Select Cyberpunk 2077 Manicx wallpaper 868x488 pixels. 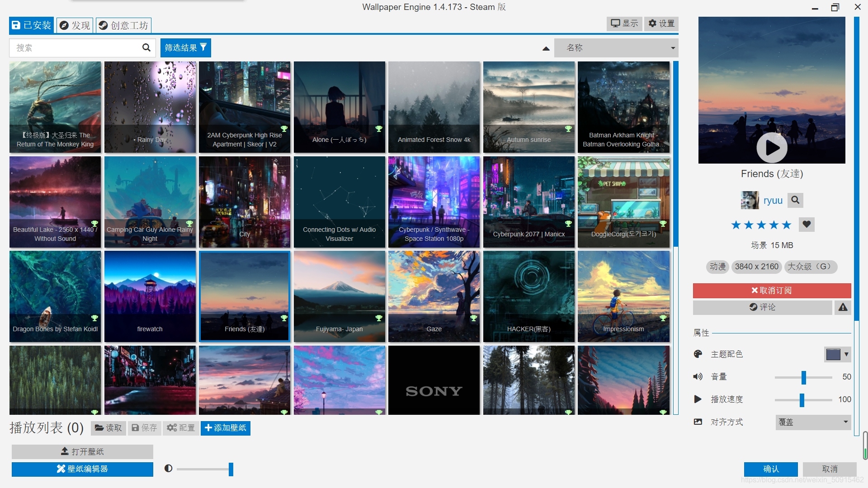529,202
